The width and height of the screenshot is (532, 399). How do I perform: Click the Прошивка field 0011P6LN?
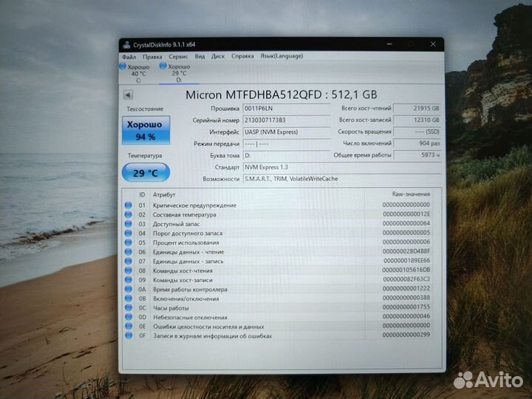287,109
